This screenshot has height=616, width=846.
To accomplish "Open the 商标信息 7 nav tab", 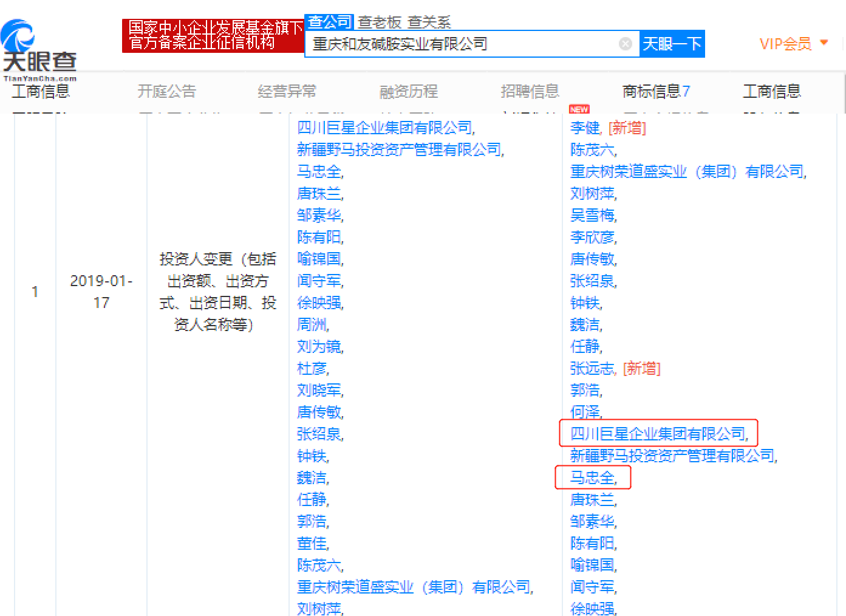I will tap(656, 91).
